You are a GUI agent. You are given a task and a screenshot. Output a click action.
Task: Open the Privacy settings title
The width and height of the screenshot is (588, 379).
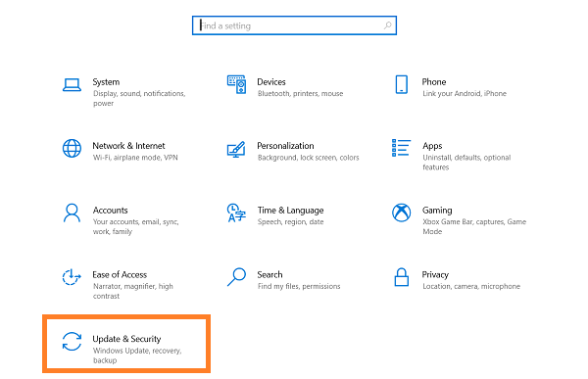[435, 275]
